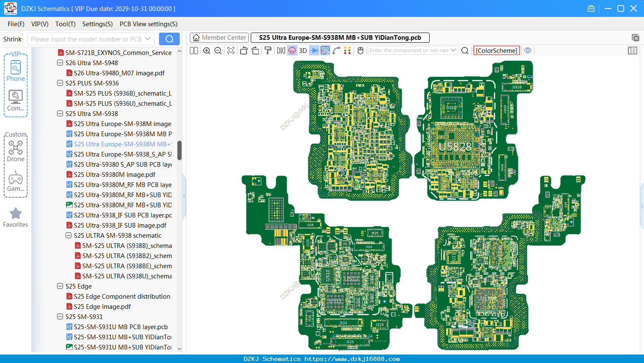
Task: Click the zoom out magnifier icon
Action: pyautogui.click(x=218, y=50)
